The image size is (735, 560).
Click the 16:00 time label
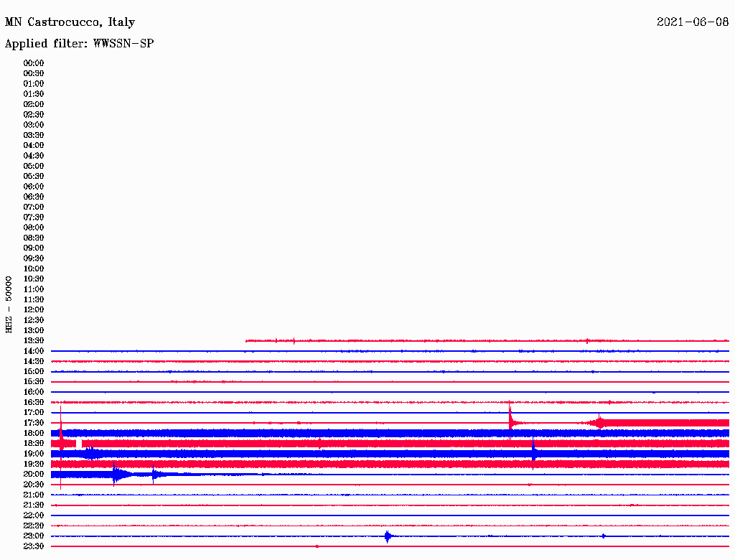[x=34, y=392]
